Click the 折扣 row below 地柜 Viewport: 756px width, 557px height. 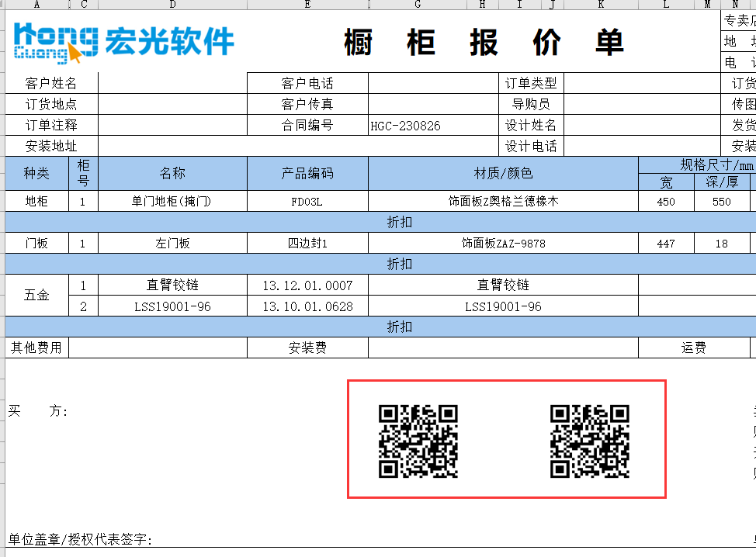(x=380, y=222)
